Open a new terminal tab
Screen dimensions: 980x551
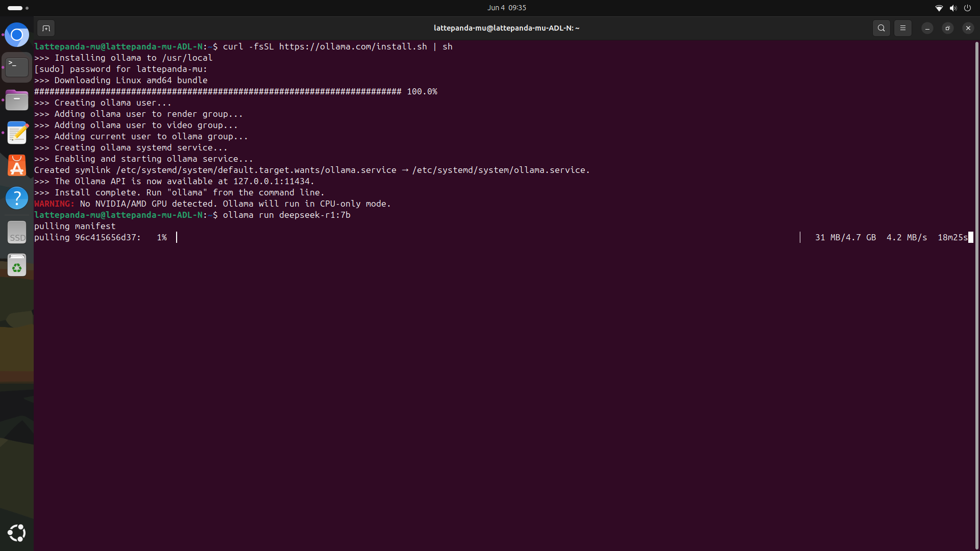(x=46, y=28)
